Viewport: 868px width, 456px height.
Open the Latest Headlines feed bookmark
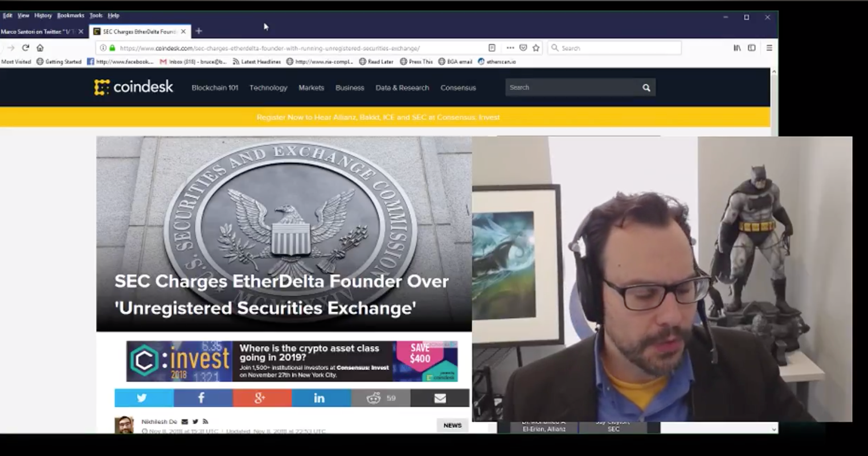[x=257, y=62]
